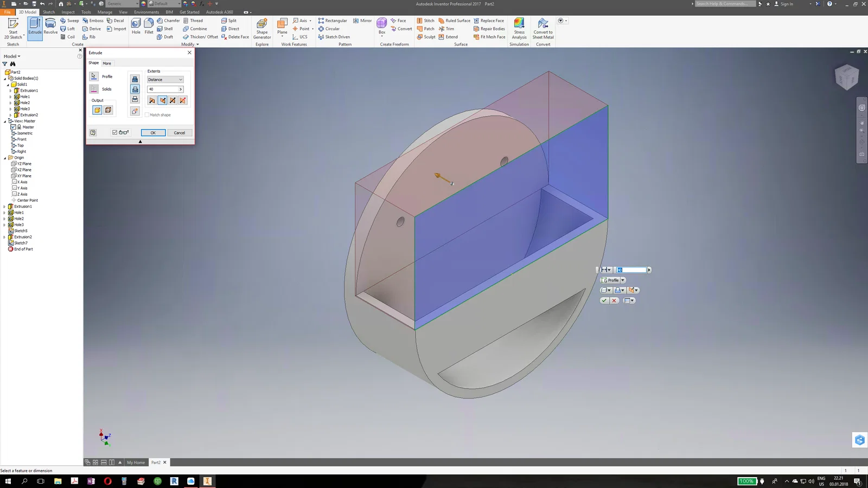Cancel the Extrude dialog
This screenshot has width=868, height=488.
point(180,133)
